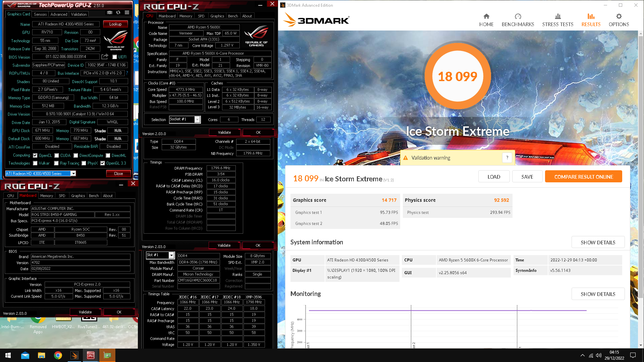Image resolution: width=644 pixels, height=362 pixels.
Task: Open the SPD tab in lower-left CPU-Z
Action: click(62, 196)
